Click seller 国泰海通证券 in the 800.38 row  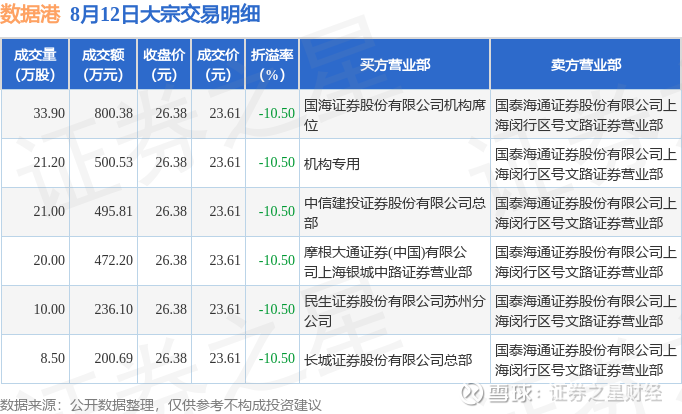585,114
